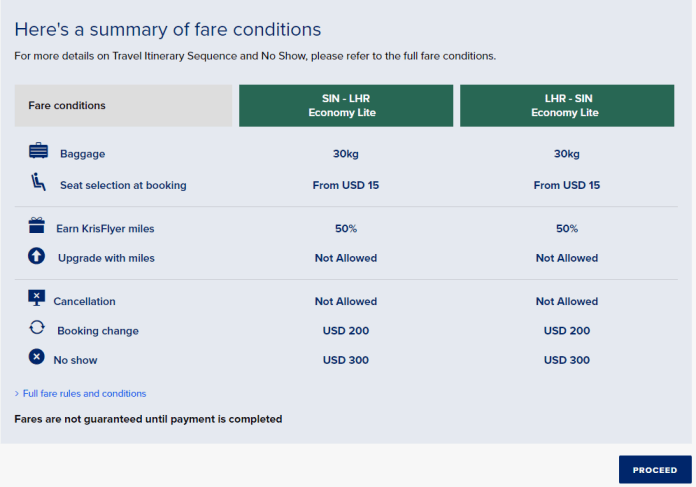This screenshot has width=696, height=487.
Task: Click the Booking change row label
Action: (97, 331)
